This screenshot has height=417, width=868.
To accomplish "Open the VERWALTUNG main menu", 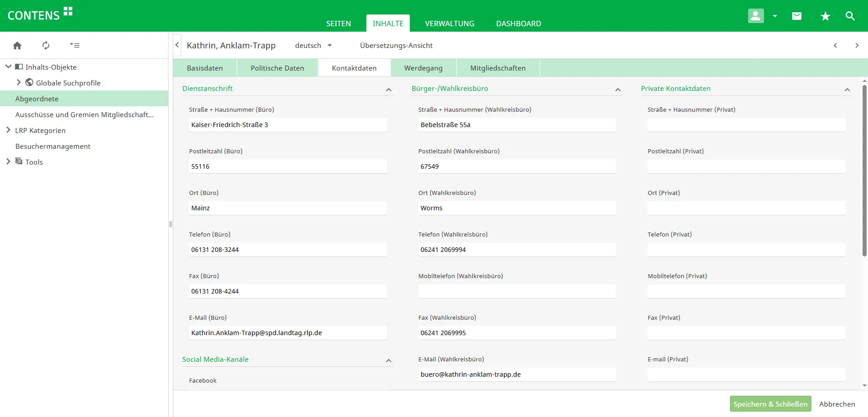I will click(x=449, y=24).
